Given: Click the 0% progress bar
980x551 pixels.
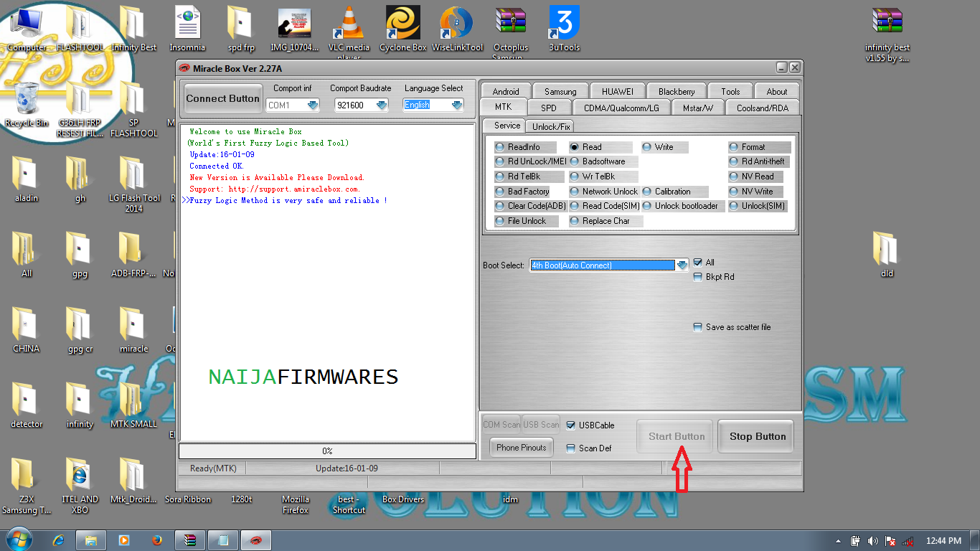Looking at the screenshot, I should pos(327,451).
